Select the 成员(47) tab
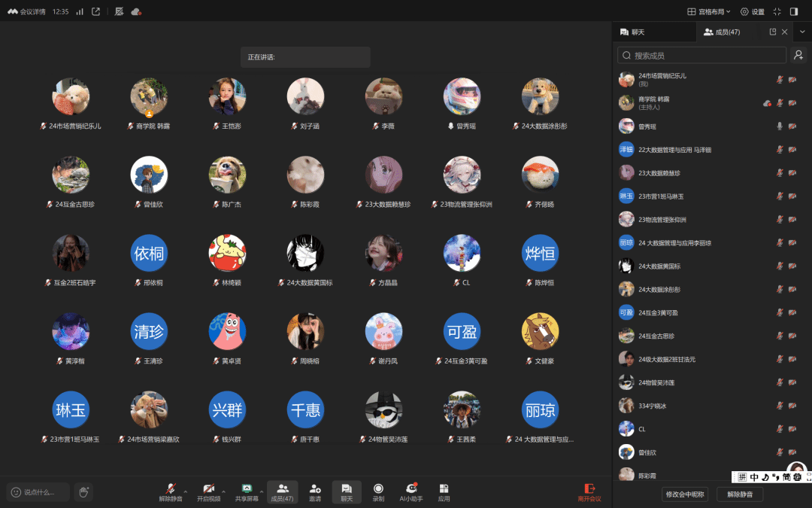The width and height of the screenshot is (812, 508). (722, 32)
